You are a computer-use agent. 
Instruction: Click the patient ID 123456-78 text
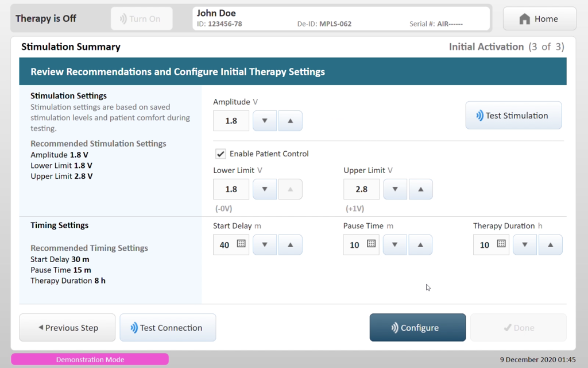[x=219, y=24]
